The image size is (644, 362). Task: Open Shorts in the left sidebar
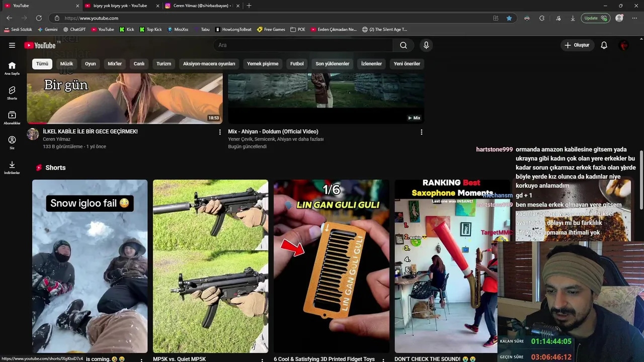click(12, 93)
